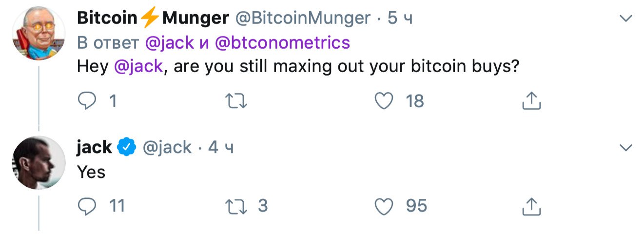This screenshot has height=234, width=644.
Task: Open BitcoinMunger's profile picture
Action: pyautogui.click(x=39, y=34)
